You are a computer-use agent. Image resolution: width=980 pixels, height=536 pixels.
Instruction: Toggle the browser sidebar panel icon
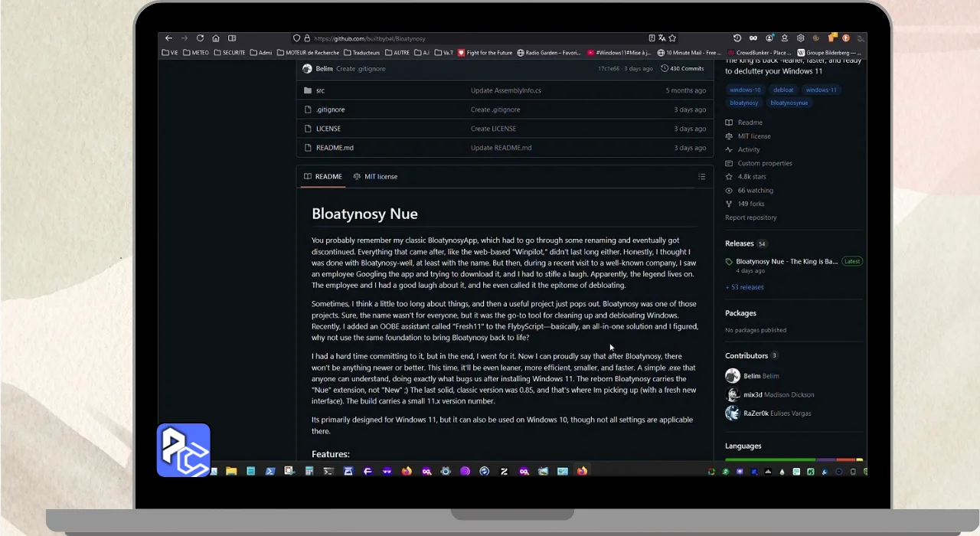(232, 38)
